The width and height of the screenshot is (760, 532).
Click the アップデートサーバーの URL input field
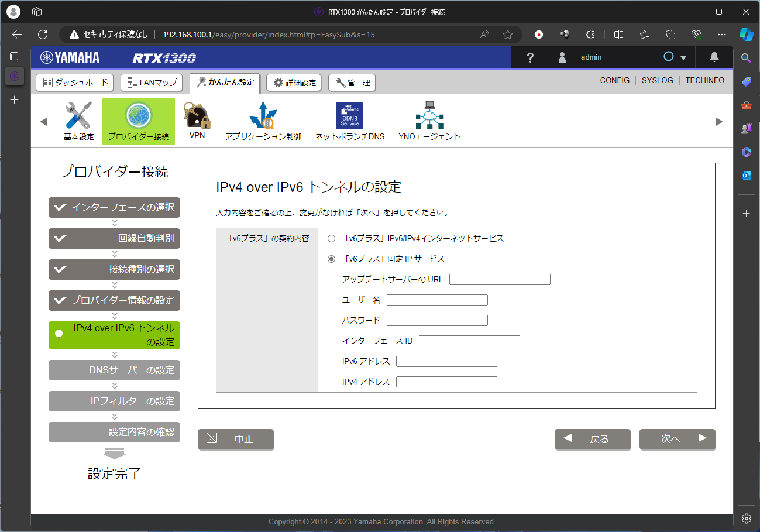click(x=500, y=279)
